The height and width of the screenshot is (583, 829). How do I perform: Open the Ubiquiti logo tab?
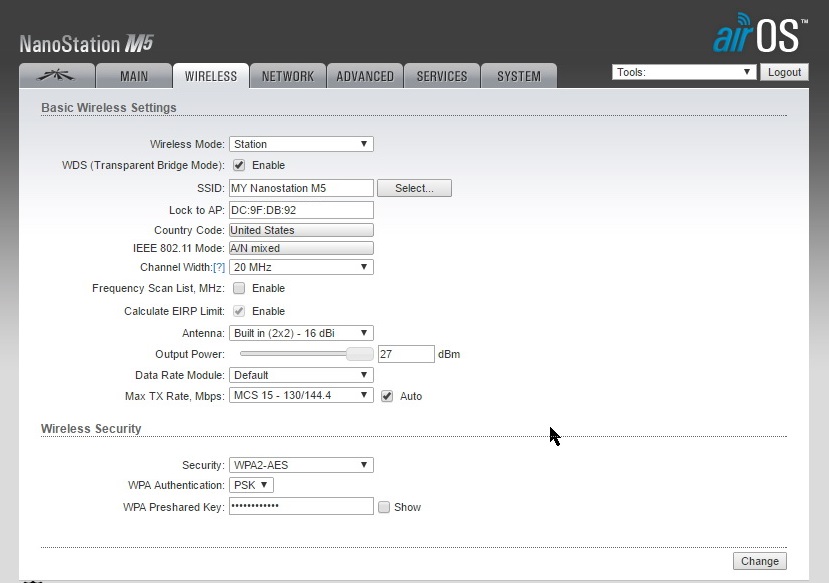pyautogui.click(x=57, y=76)
